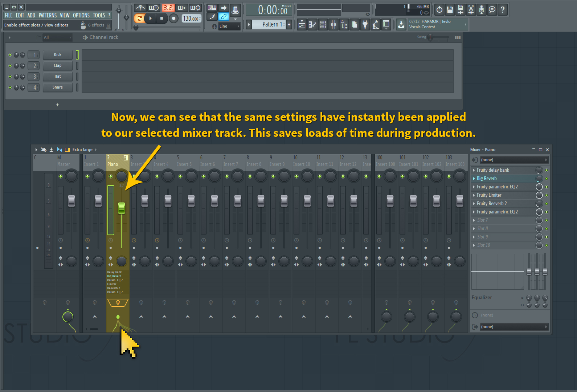
Task: Open the HARMOR Tevlo Vocals Contest news panel
Action: 438,24
